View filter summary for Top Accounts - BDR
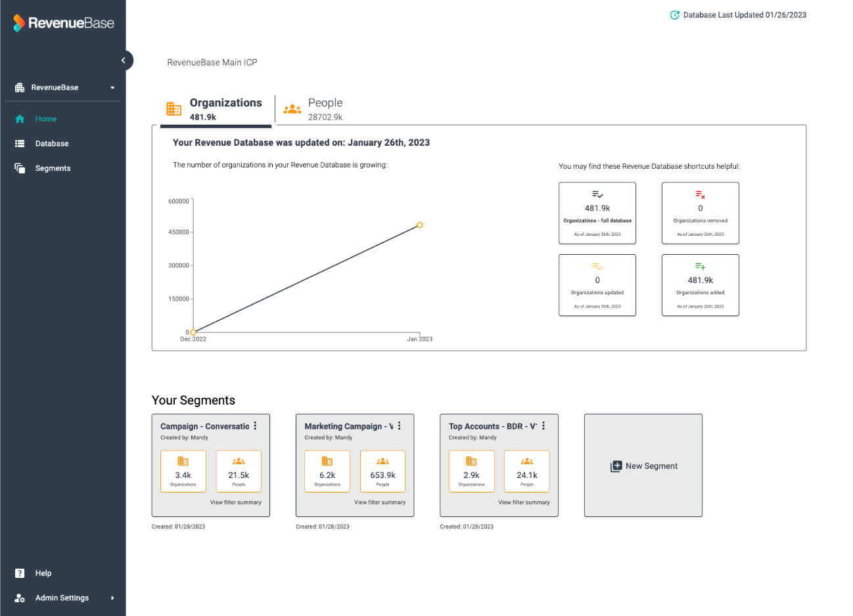853x616 pixels. coord(524,502)
